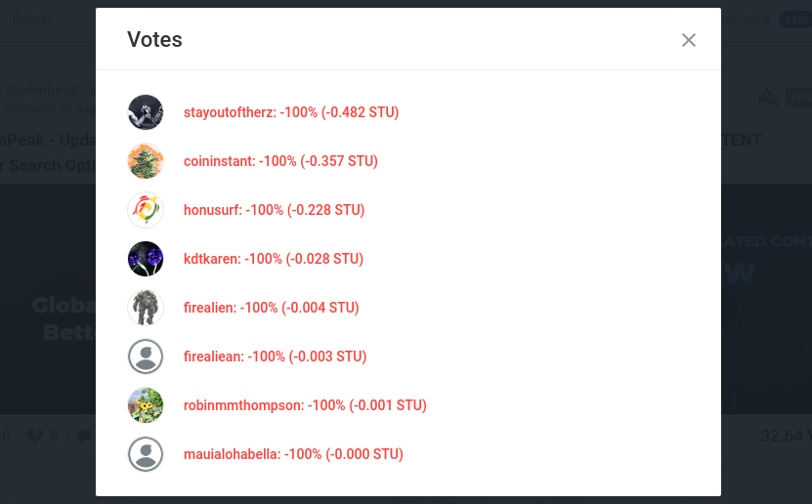The width and height of the screenshot is (812, 504).
Task: Click the 32.64 payout value
Action: [784, 436]
